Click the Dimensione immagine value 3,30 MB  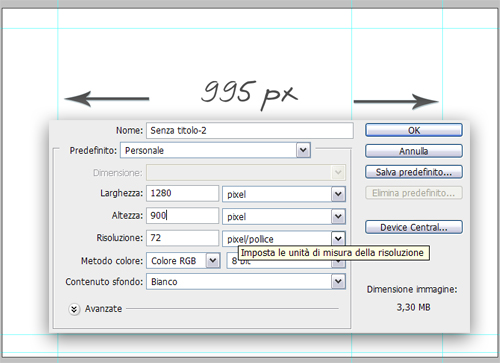[413, 307]
